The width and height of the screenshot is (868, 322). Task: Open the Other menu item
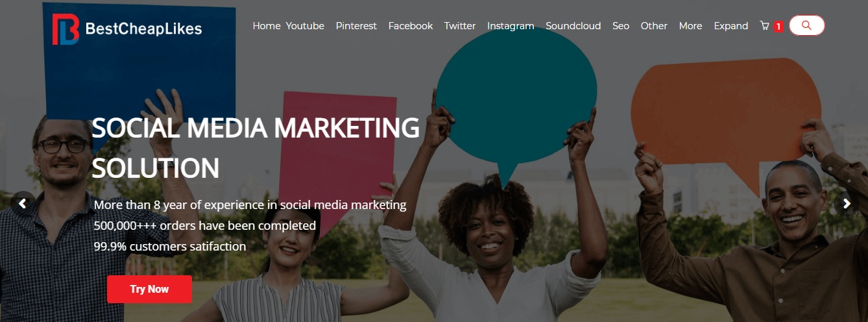[x=654, y=26]
